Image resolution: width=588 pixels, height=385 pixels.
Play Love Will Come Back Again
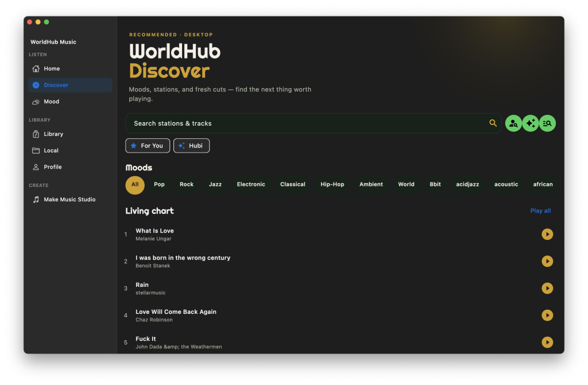[547, 315]
